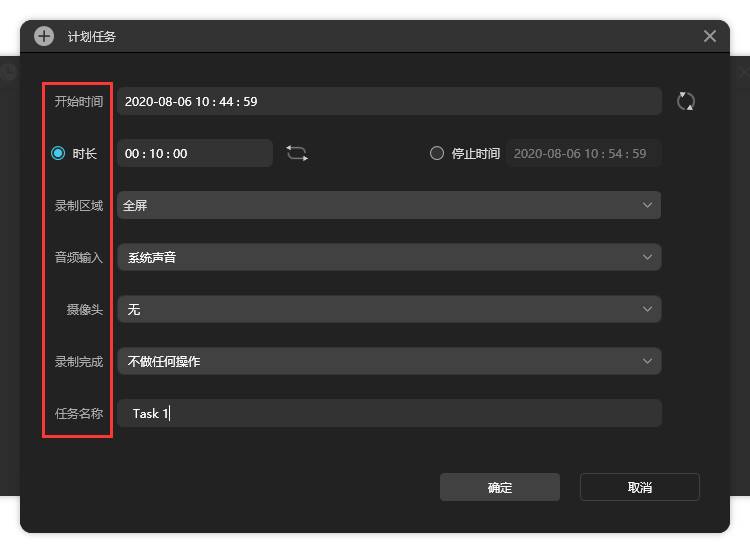This screenshot has height=553, width=750.
Task: Click the 开始时间 label
Action: pyautogui.click(x=78, y=101)
